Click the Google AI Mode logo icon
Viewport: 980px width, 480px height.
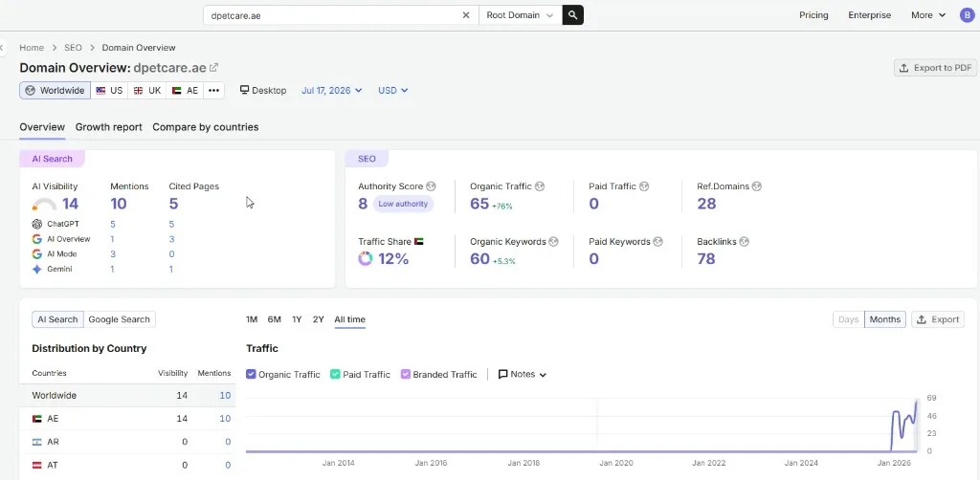coord(37,254)
